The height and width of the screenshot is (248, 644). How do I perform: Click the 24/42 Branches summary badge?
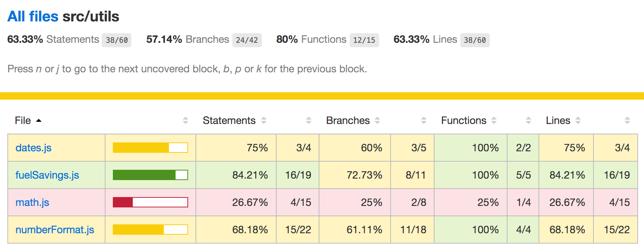(247, 40)
